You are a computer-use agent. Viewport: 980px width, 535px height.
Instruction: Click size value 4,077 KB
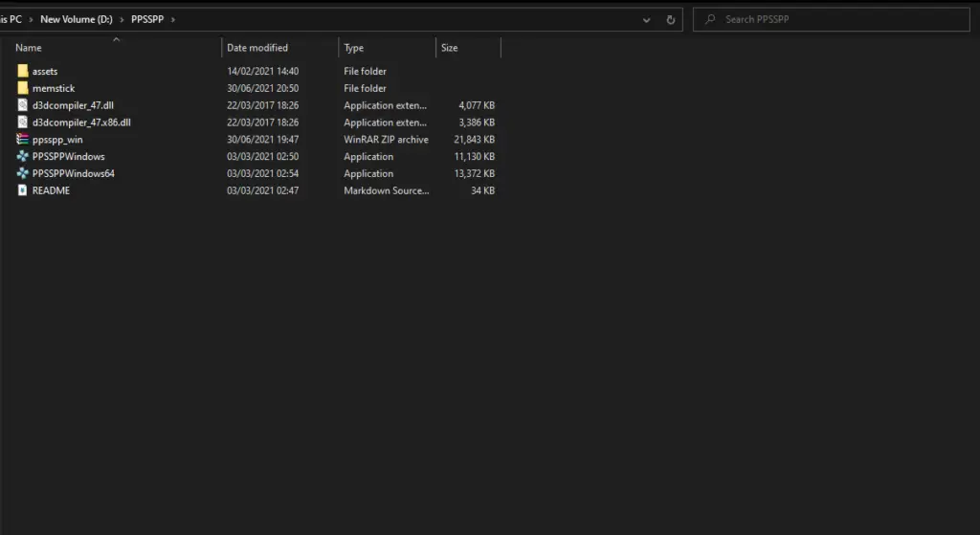point(477,105)
